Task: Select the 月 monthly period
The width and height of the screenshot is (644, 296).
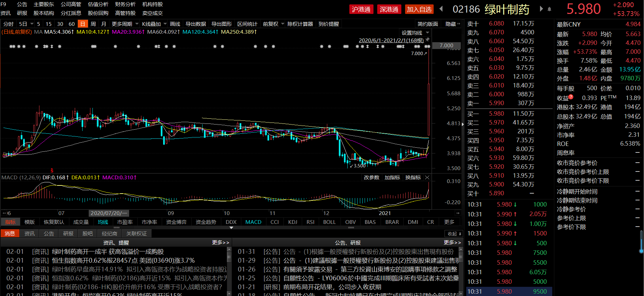Action: [x=104, y=24]
